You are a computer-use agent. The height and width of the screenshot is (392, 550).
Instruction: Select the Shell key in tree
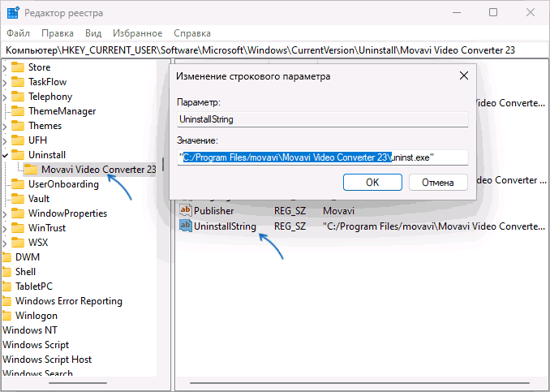click(x=25, y=272)
